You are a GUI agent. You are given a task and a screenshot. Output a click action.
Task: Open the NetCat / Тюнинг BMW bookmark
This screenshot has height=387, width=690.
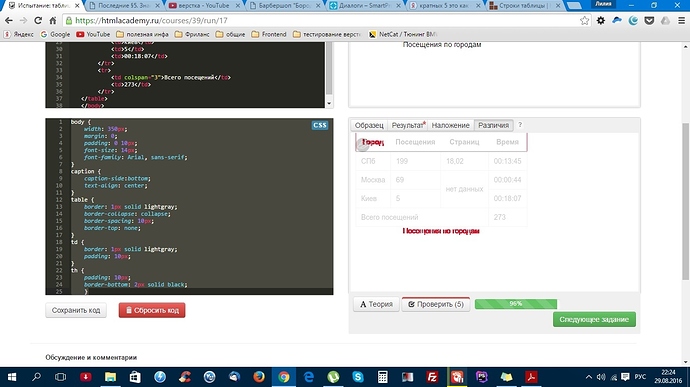point(403,34)
